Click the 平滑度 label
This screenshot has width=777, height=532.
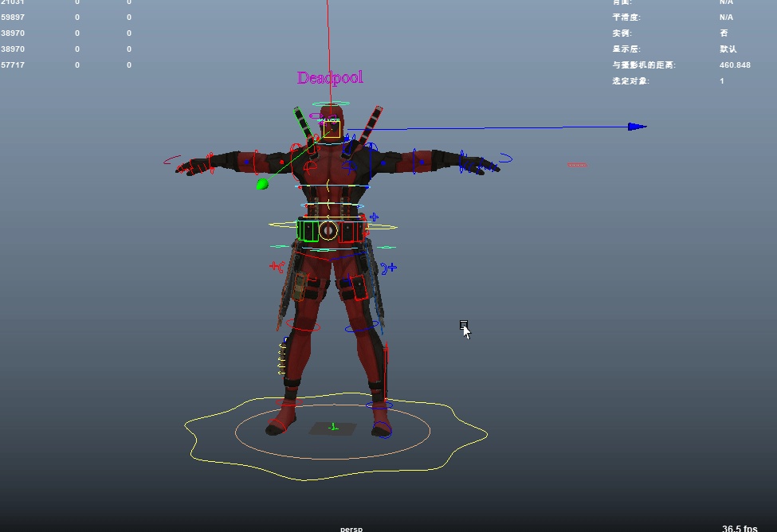(626, 18)
